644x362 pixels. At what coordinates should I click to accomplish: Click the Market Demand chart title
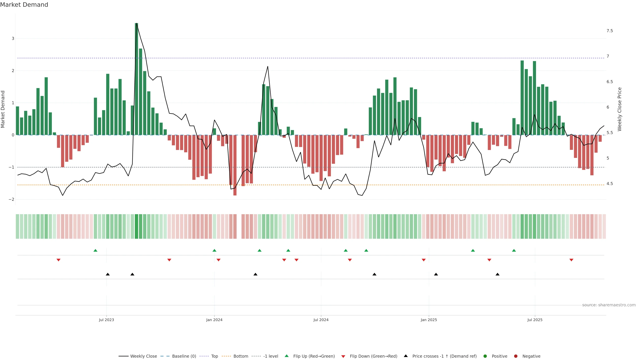[x=24, y=5]
